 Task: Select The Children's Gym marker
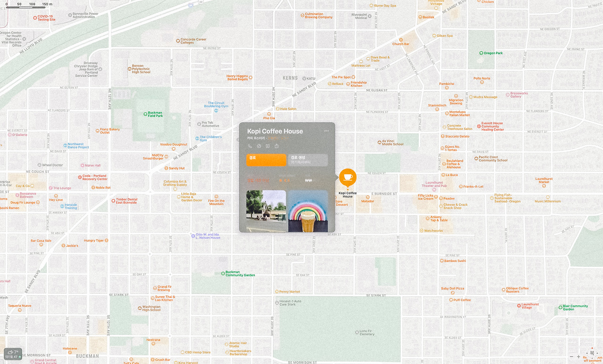tap(197, 138)
